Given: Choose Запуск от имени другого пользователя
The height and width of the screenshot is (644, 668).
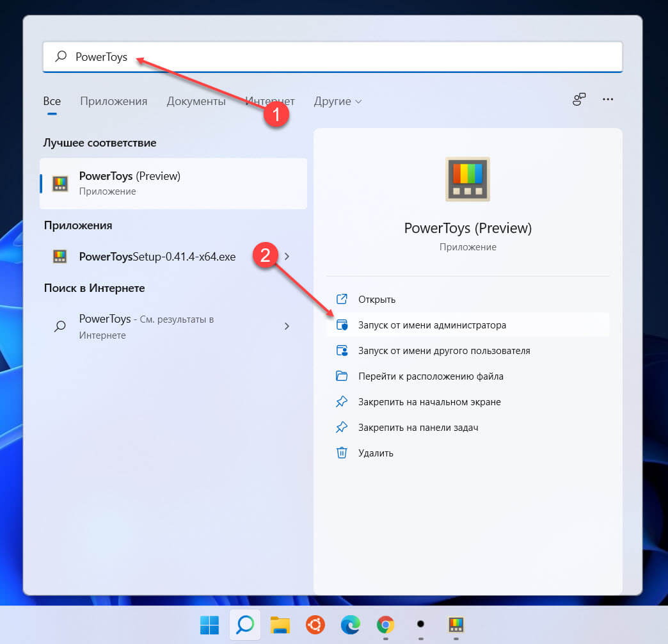Looking at the screenshot, I should point(468,351).
